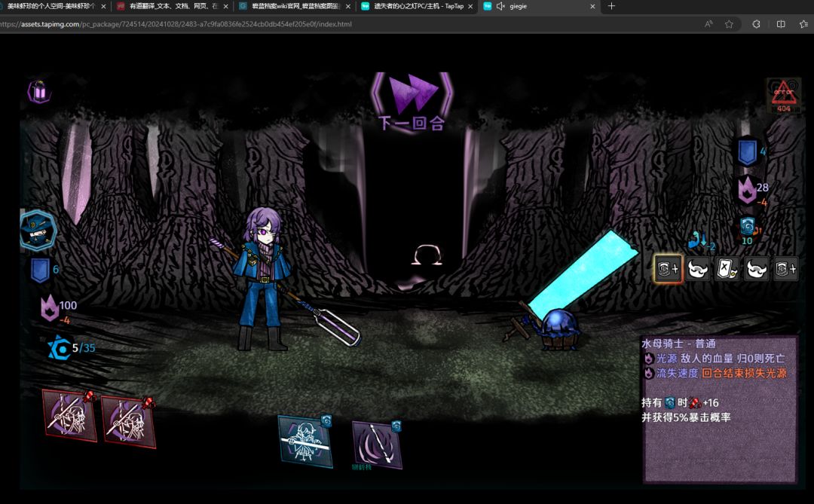
Task: Open the purple pause menu icon
Action: click(39, 91)
